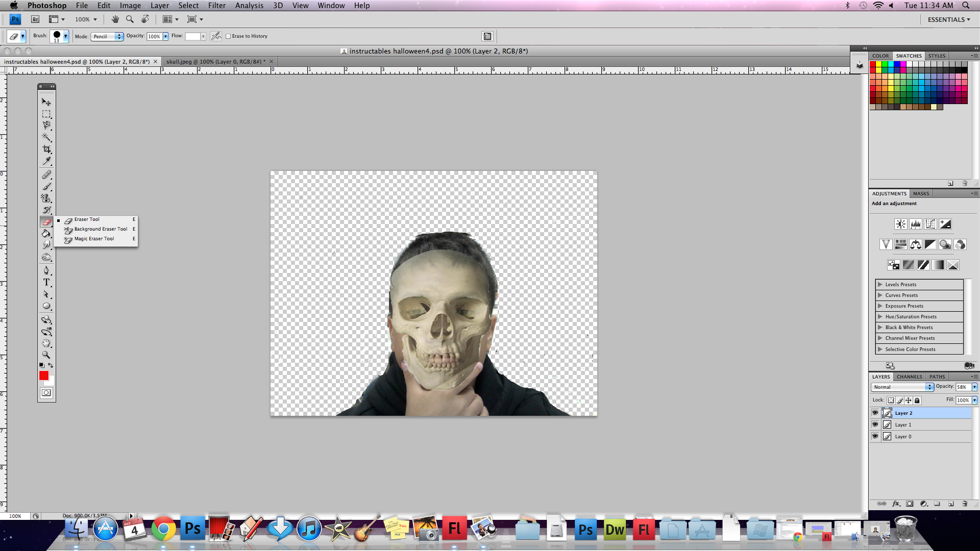Toggle visibility of Layer 1
Screen dimensions: 980x551
[875, 424]
